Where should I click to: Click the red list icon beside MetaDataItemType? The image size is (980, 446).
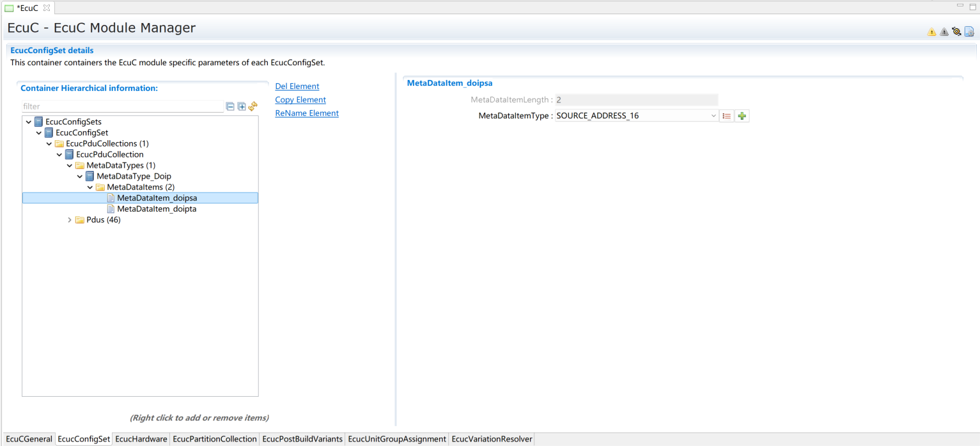(726, 116)
